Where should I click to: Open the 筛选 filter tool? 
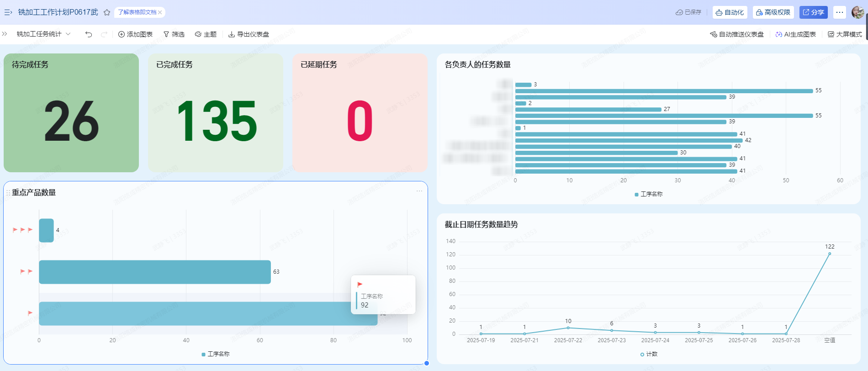(x=174, y=34)
